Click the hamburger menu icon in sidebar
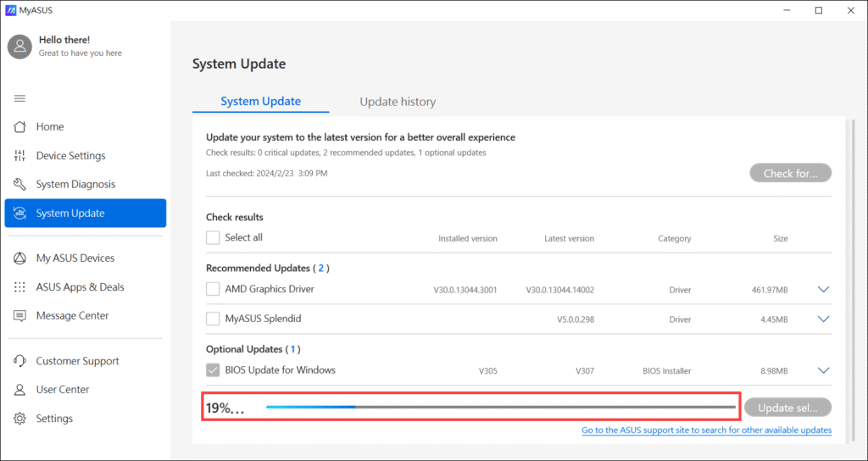Viewport: 868px width, 461px height. (19, 98)
